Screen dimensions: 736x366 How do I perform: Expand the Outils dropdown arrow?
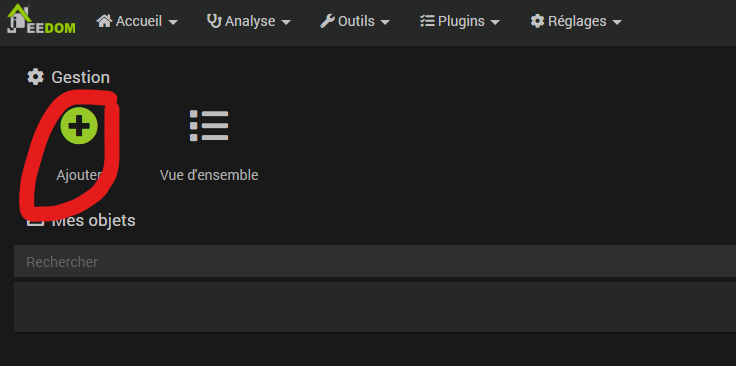pyautogui.click(x=385, y=23)
